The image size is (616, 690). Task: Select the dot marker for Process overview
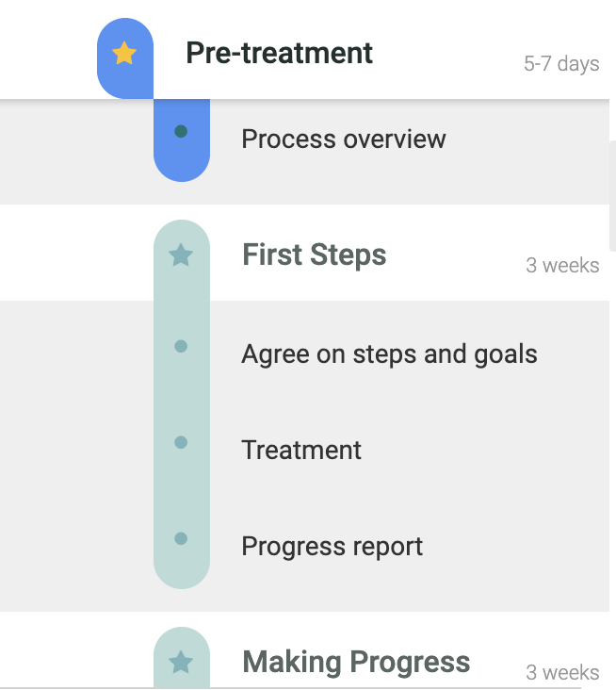point(181,131)
